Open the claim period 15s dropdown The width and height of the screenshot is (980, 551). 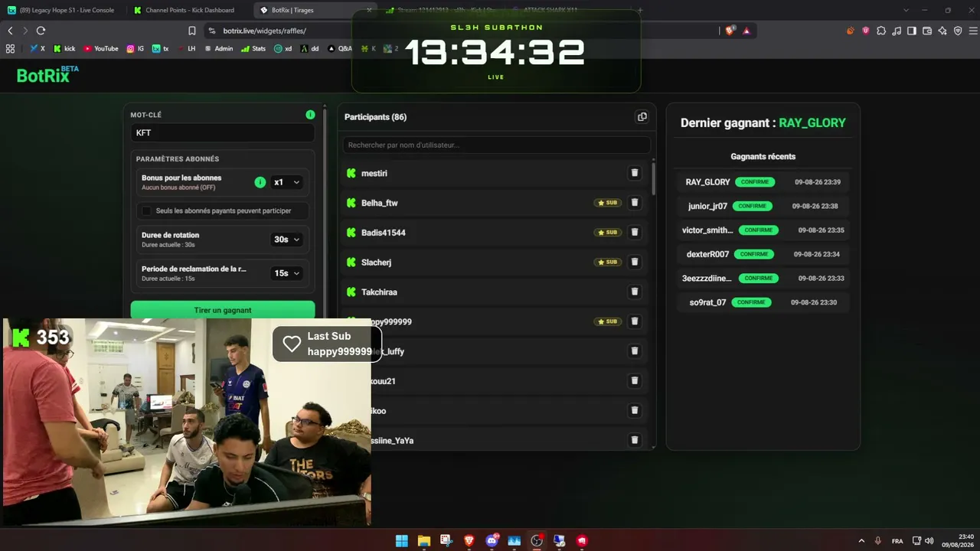(286, 273)
